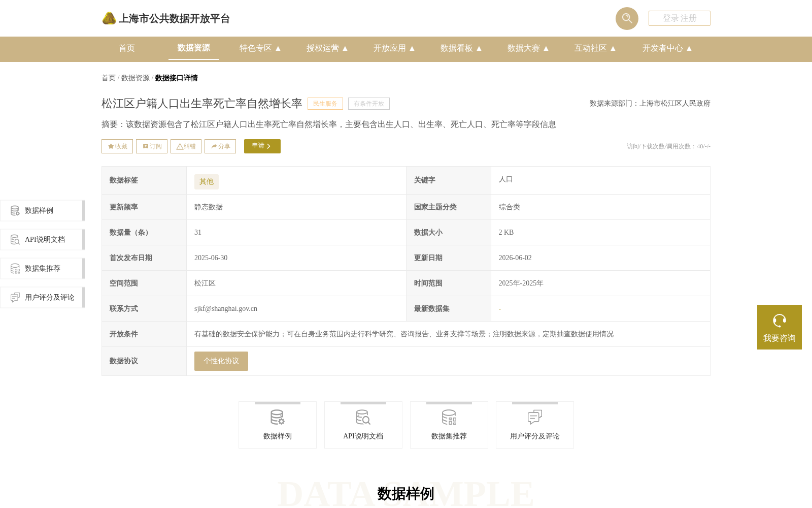Click data size value 2 KB
The width and height of the screenshot is (812, 508).
click(x=506, y=233)
